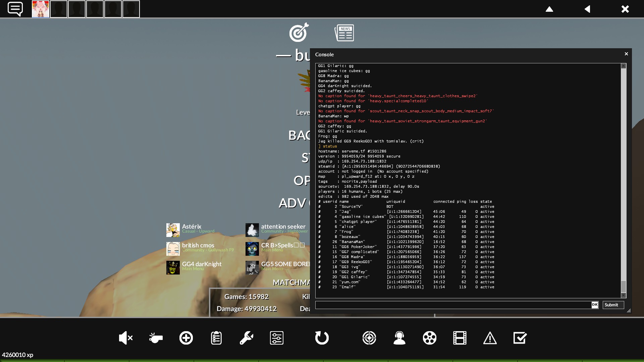Click the crosshair target icon

pyautogui.click(x=369, y=338)
